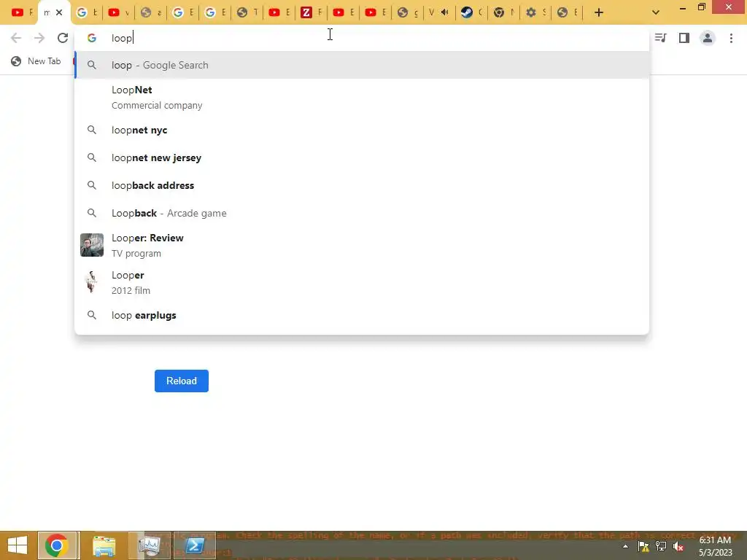The width and height of the screenshot is (747, 560).
Task: Choose the 'loopnet nyc' suggestion
Action: [362, 130]
